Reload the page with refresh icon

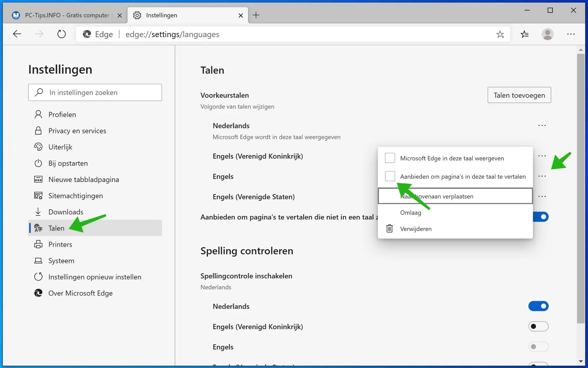click(x=62, y=34)
